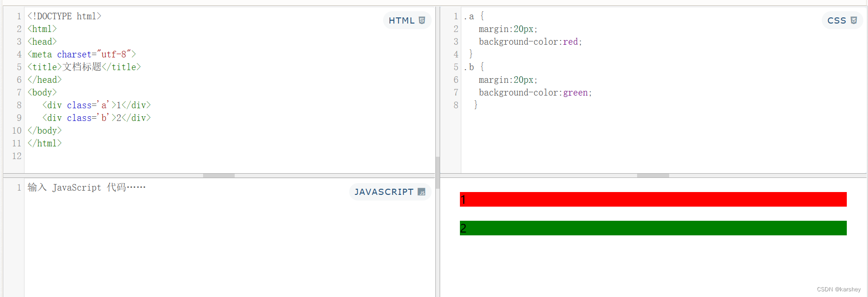Image resolution: width=868 pixels, height=297 pixels.
Task: Click the </body> closing tag line
Action: (x=44, y=130)
